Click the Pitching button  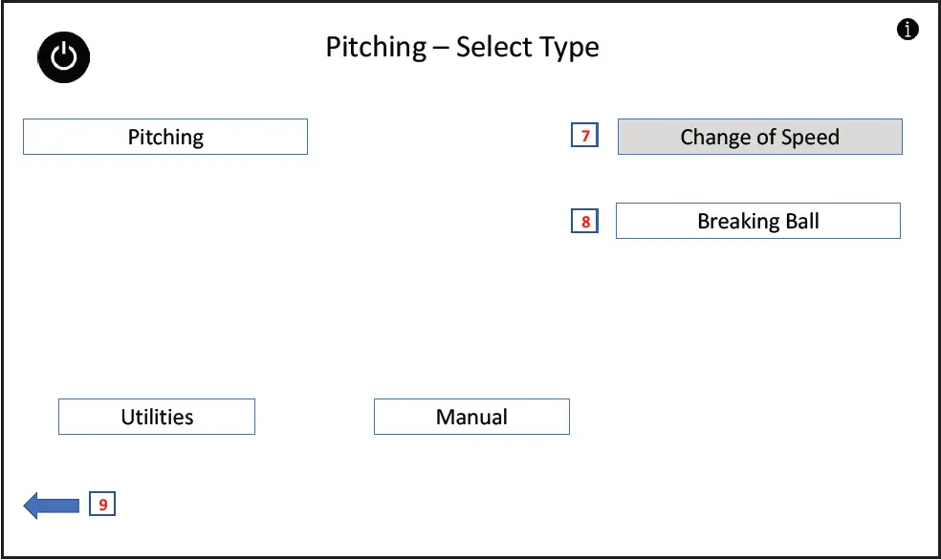tap(165, 137)
